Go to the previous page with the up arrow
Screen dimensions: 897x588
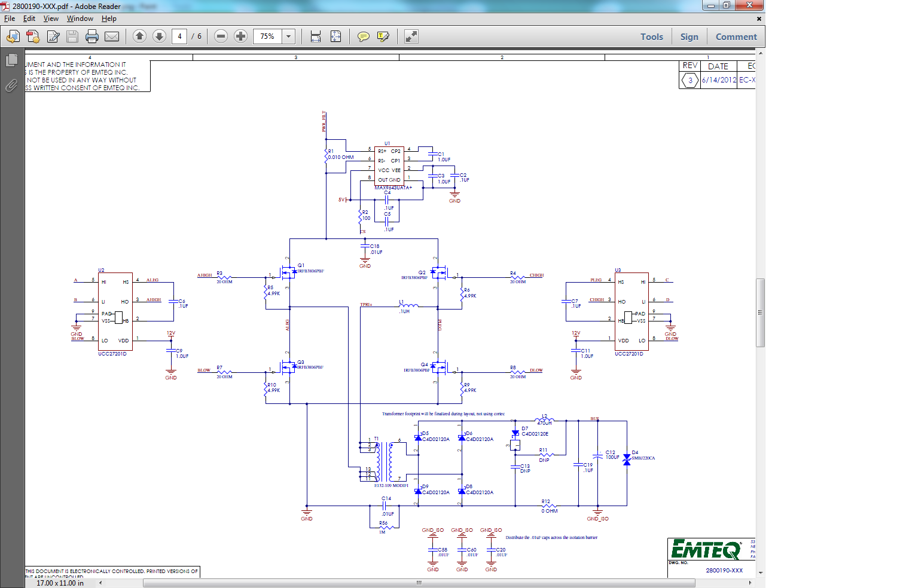[139, 36]
